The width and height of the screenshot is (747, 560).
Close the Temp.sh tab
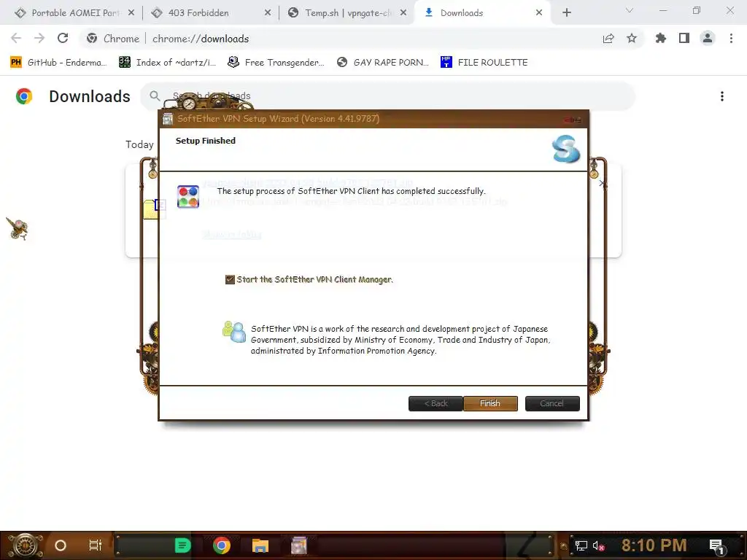click(403, 13)
